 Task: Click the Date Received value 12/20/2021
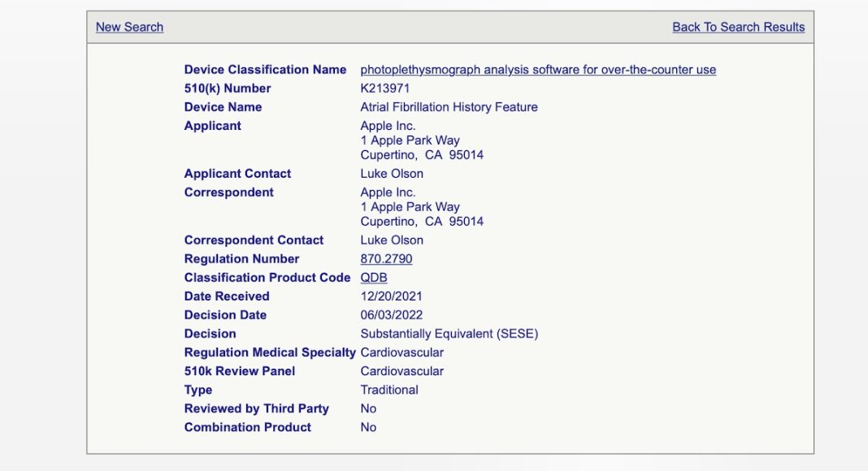point(391,296)
